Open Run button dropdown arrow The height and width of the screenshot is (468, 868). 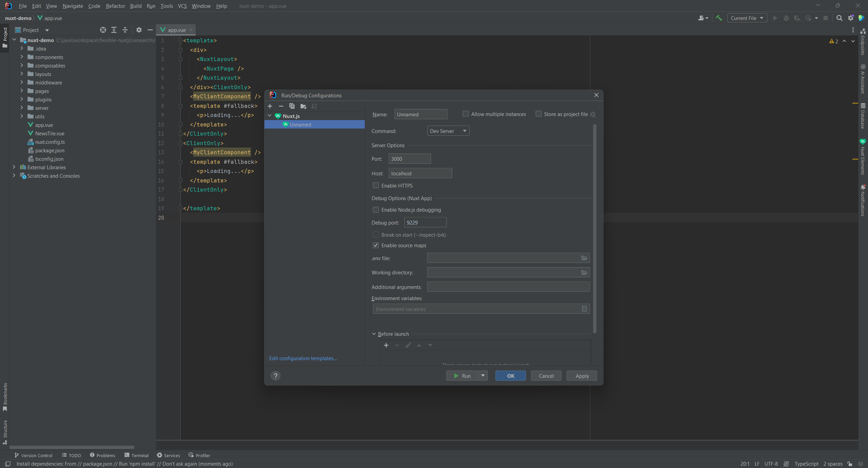[x=483, y=376]
